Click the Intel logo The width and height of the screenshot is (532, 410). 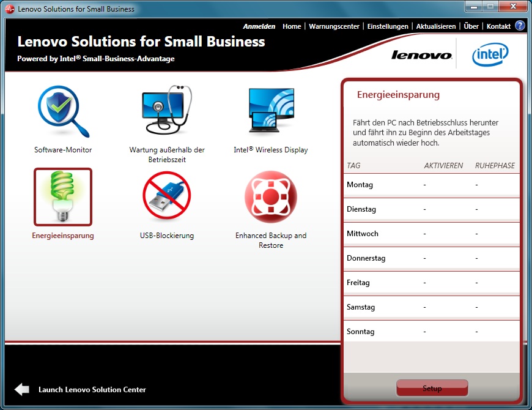490,54
